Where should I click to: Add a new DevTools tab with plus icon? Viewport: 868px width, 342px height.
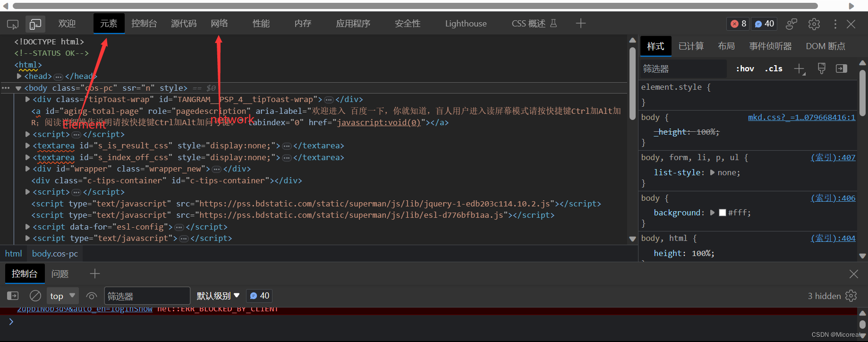pos(581,23)
